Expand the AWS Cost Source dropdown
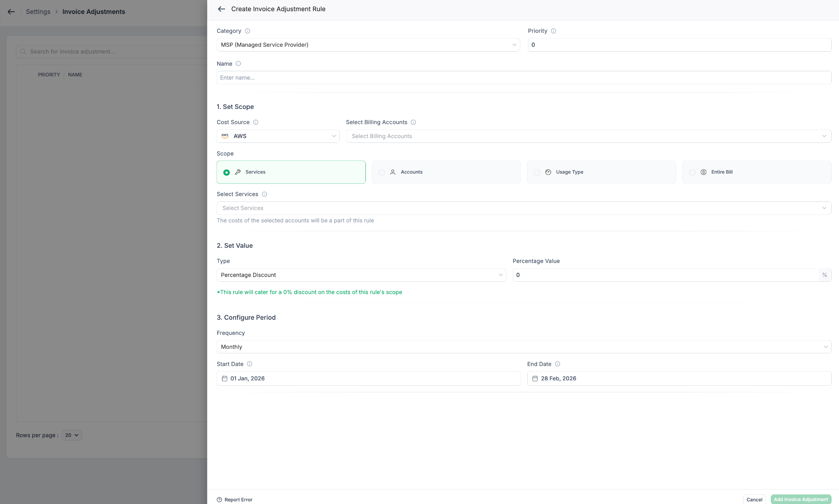This screenshot has width=839, height=504. click(x=278, y=136)
